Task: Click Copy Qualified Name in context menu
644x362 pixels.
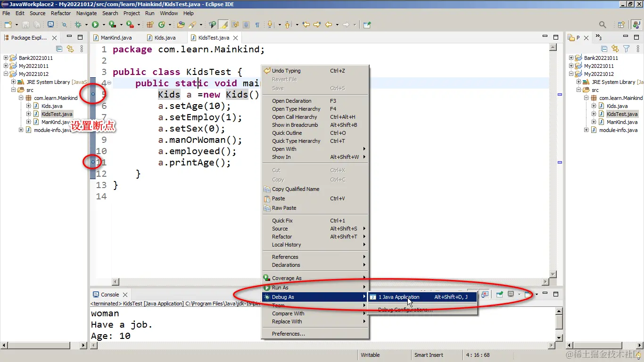Action: [x=315, y=189]
